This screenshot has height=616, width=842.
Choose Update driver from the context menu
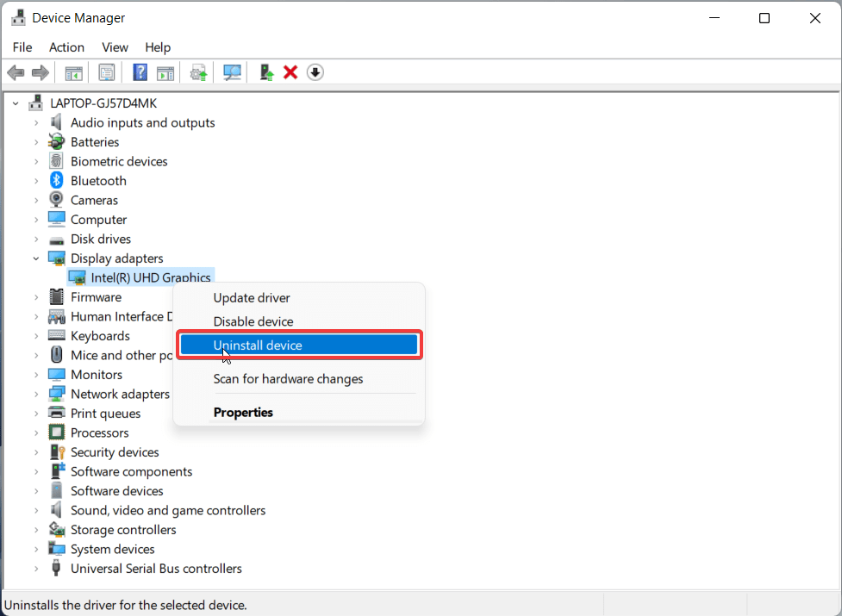coord(252,297)
